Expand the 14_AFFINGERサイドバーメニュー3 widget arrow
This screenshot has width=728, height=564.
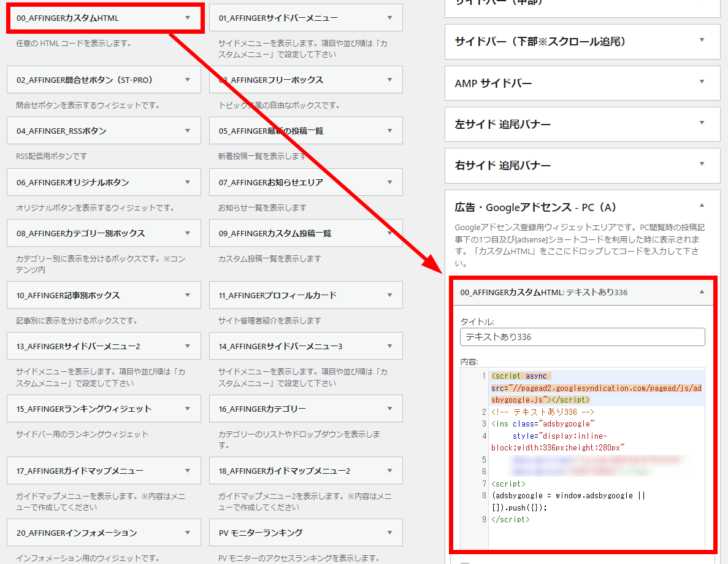pos(389,346)
